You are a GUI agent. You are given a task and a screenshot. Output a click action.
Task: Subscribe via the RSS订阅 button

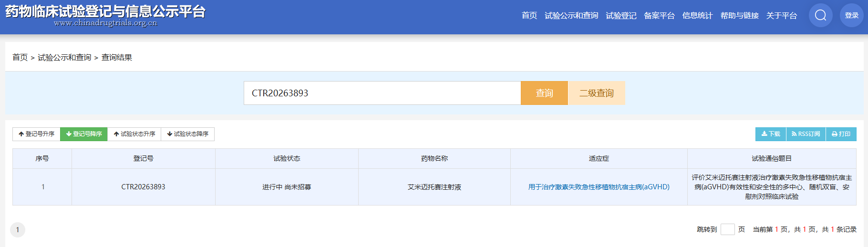point(806,134)
